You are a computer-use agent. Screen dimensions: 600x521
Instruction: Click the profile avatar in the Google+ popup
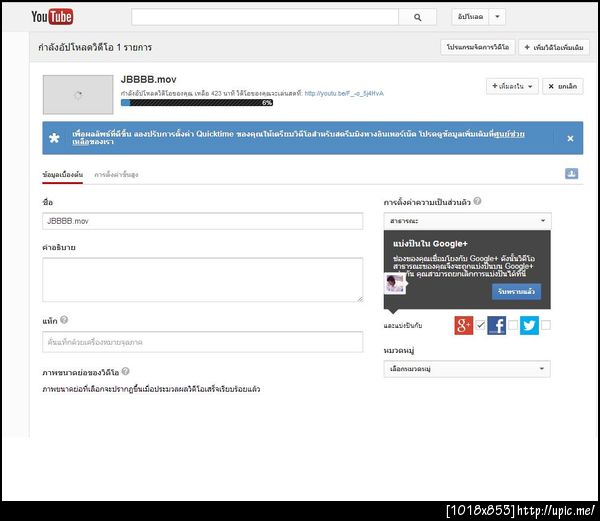(x=395, y=283)
